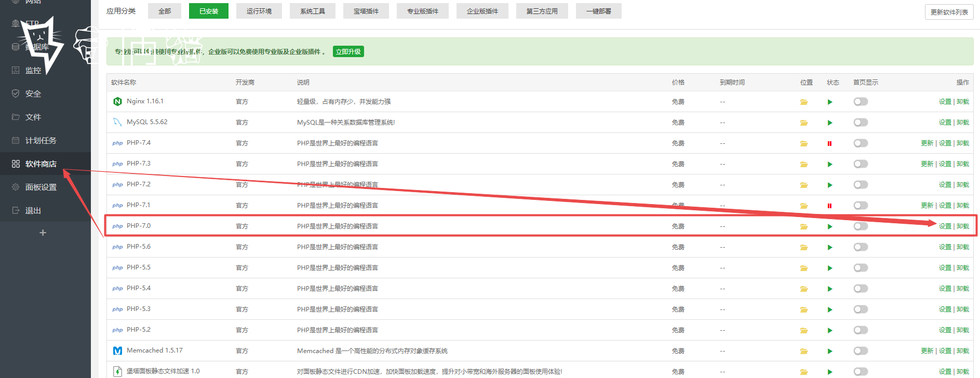
Task: Click the 软件名称 column header
Action: tap(124, 82)
